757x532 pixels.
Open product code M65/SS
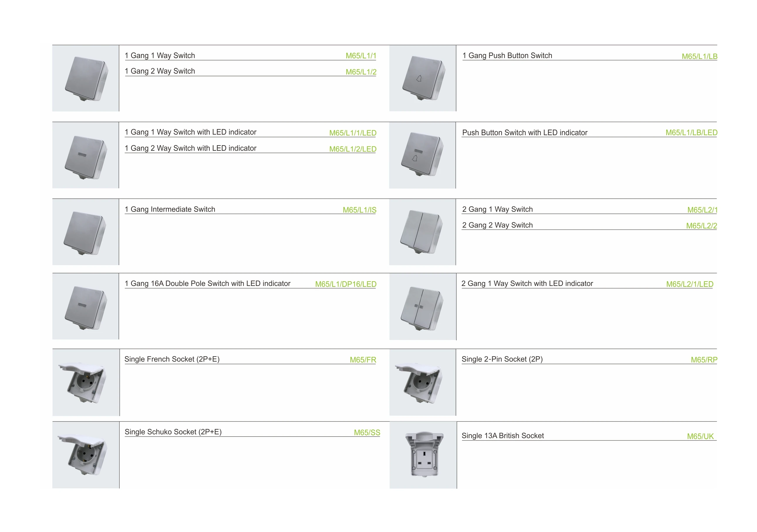point(367,433)
